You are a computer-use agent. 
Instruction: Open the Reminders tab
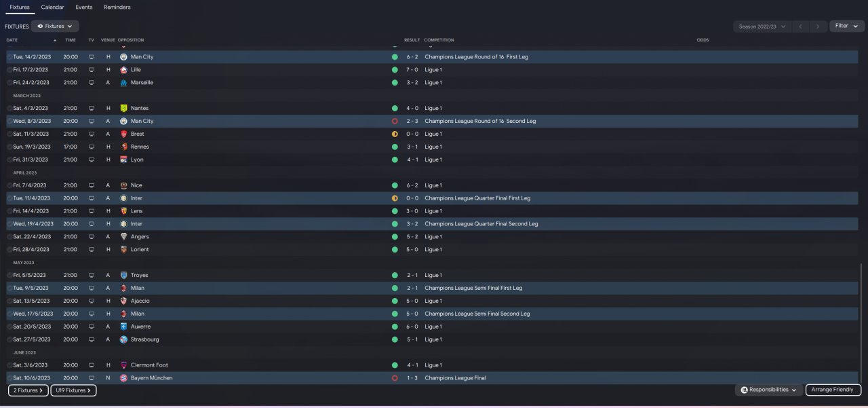click(x=117, y=7)
